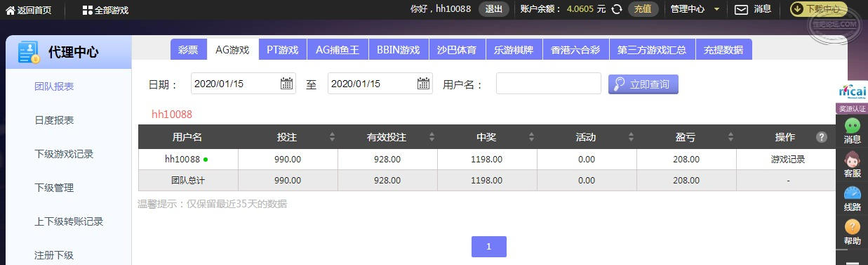Viewport: 868px width, 265px height.
Task: Open the 全部游戏 grid icon
Action: [87, 10]
